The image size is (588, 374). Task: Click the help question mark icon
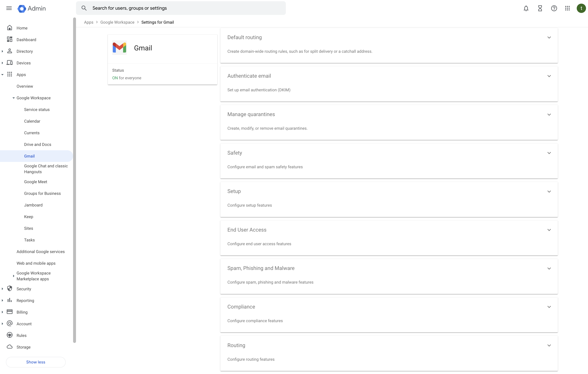tap(554, 8)
